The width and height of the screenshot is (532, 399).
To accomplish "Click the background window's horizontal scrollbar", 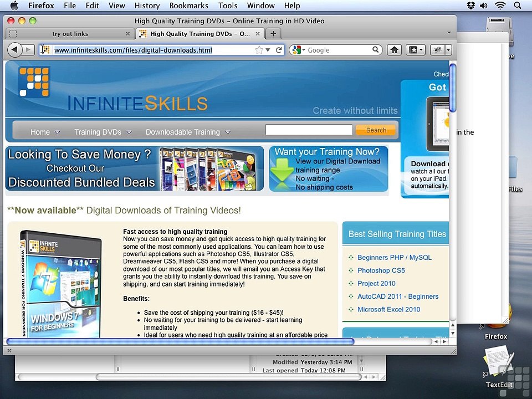I will (x=228, y=377).
